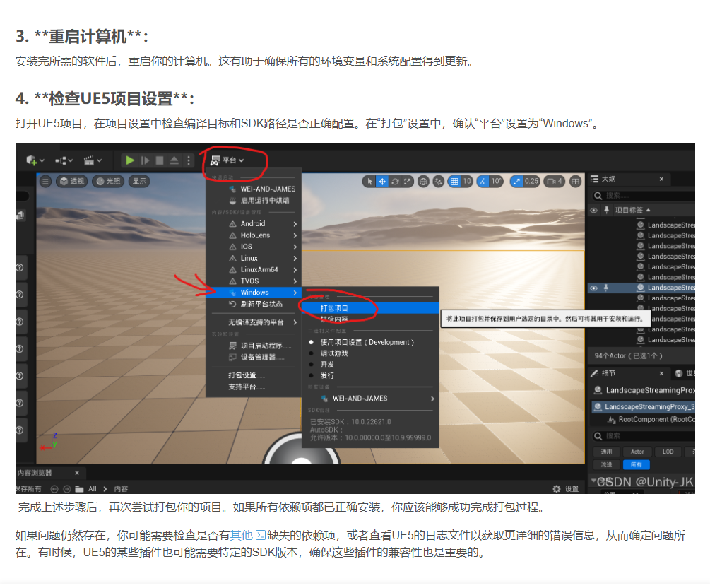Click 项目标签 column sort header
The image size is (710, 588).
tap(632, 210)
